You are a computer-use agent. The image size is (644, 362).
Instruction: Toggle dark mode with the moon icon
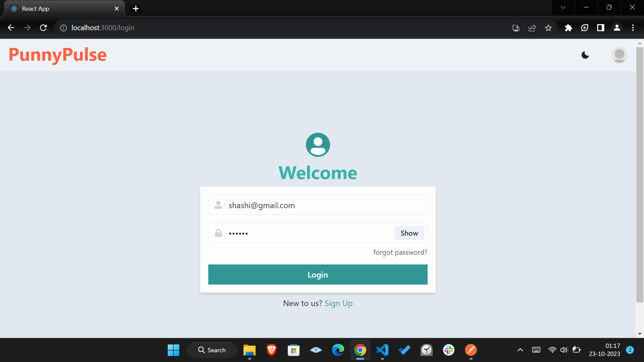585,55
